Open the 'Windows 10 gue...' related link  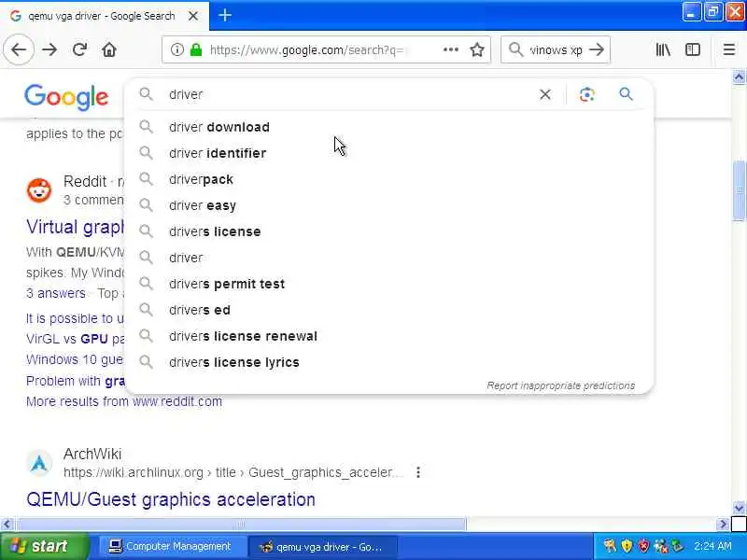pos(75,359)
